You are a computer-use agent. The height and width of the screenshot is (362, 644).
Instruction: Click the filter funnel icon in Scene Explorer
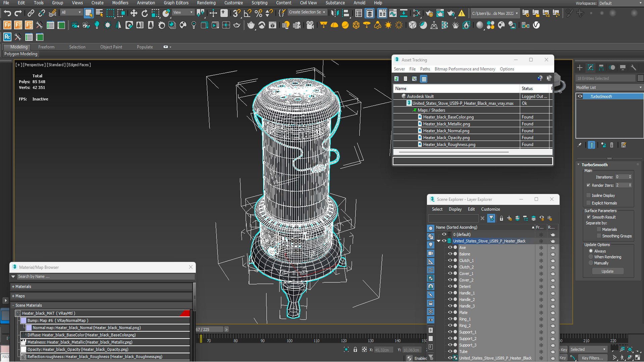click(491, 218)
